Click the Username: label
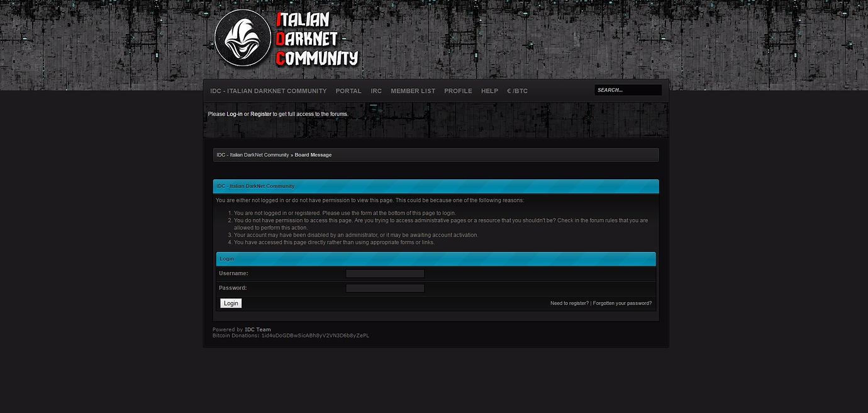This screenshot has width=868, height=413. [233, 274]
